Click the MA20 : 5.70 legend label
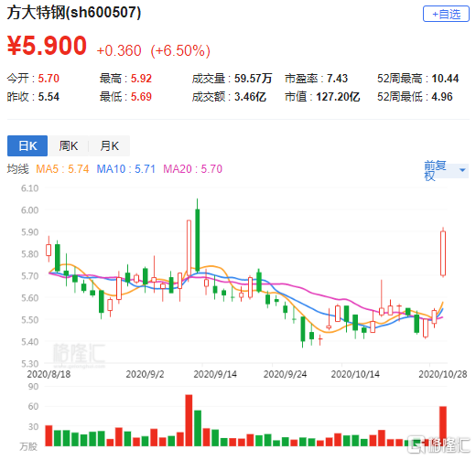The height and width of the screenshot is (460, 476). tap(193, 169)
